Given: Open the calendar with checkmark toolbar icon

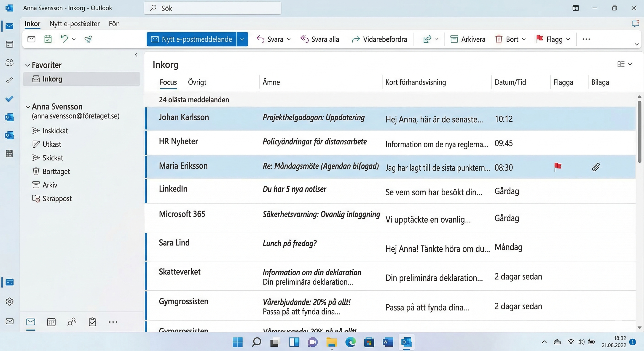Looking at the screenshot, I should (x=48, y=39).
